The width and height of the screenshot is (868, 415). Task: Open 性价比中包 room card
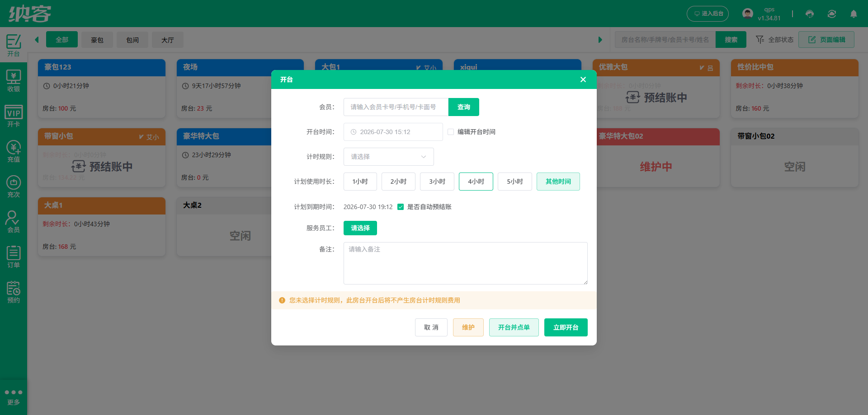(x=795, y=89)
